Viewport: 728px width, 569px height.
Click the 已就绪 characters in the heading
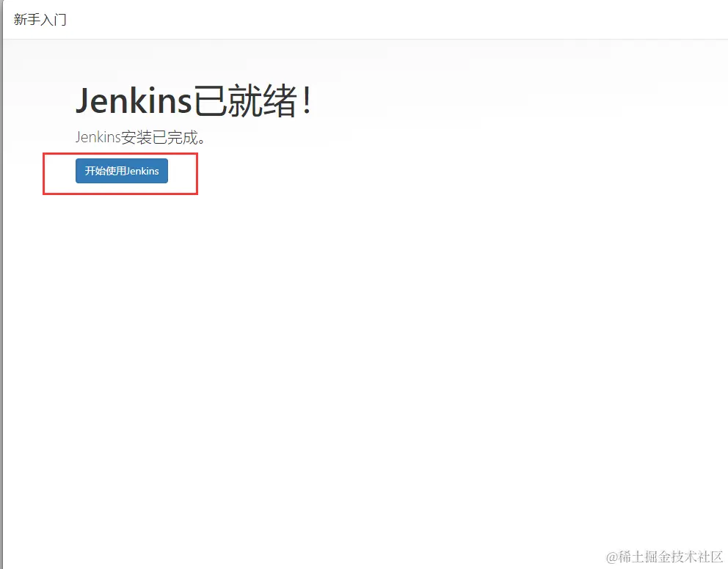[245, 100]
